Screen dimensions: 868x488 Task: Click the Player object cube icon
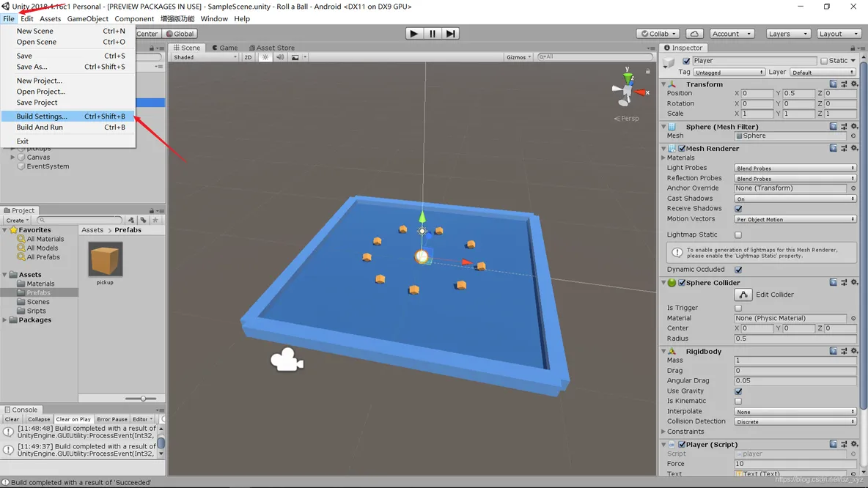(x=669, y=62)
